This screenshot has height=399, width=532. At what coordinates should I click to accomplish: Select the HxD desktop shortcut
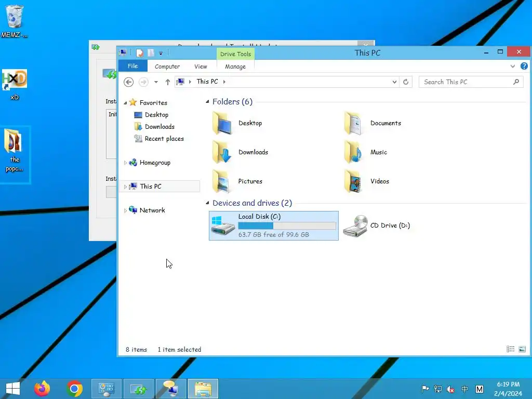(14, 85)
